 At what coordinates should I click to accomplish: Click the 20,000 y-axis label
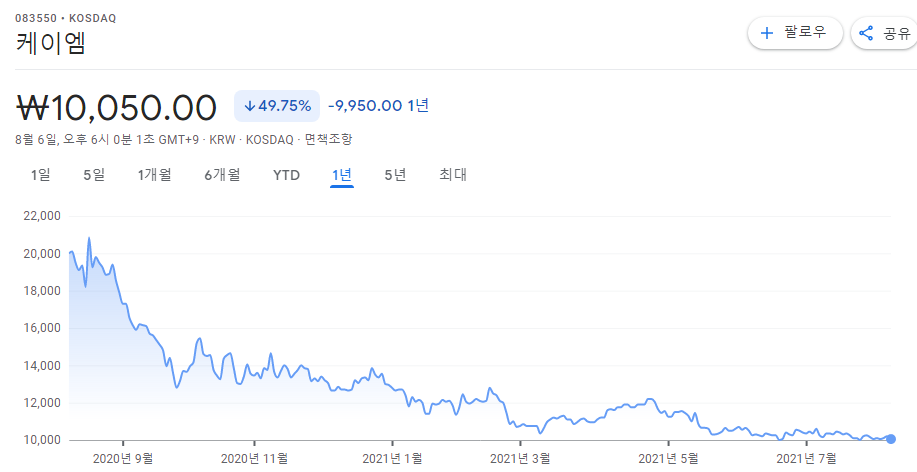(x=42, y=253)
